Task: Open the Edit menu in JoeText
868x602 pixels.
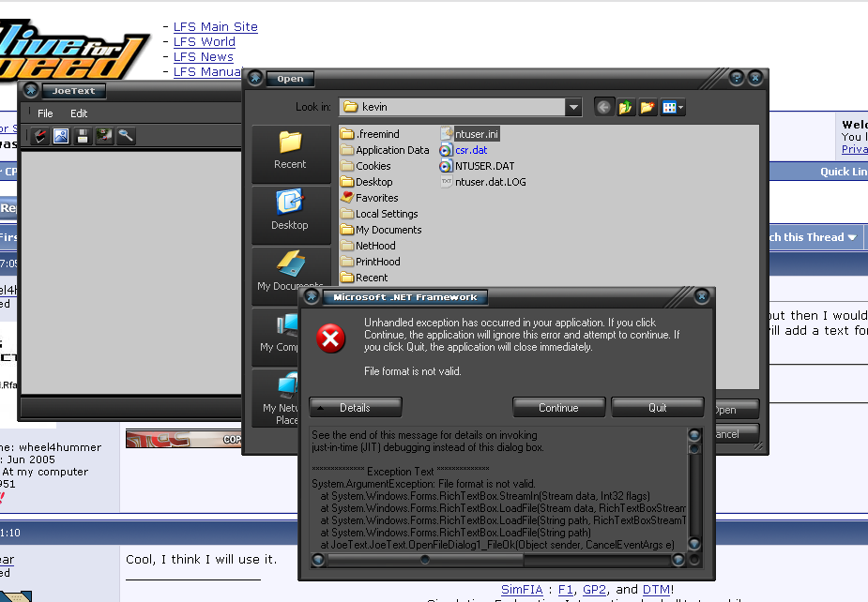Action: click(79, 113)
